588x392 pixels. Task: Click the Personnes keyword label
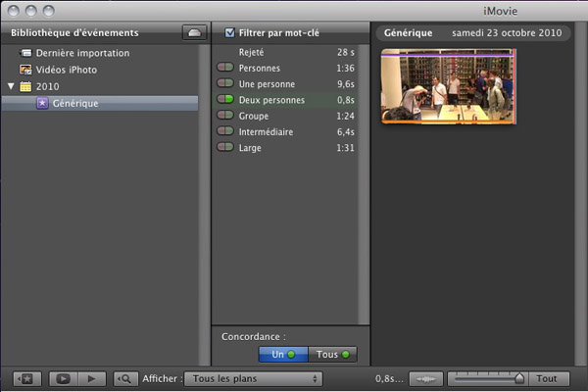click(260, 69)
